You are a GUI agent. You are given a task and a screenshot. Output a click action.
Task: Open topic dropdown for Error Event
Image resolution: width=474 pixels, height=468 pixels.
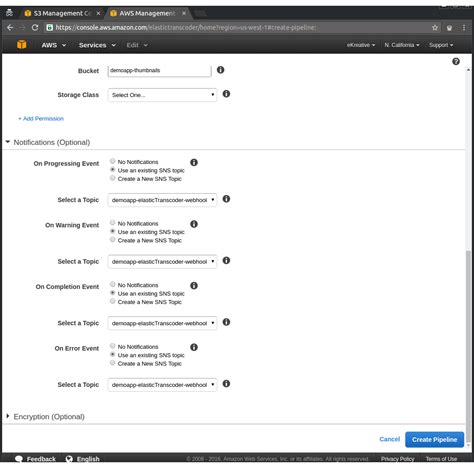[x=162, y=385]
